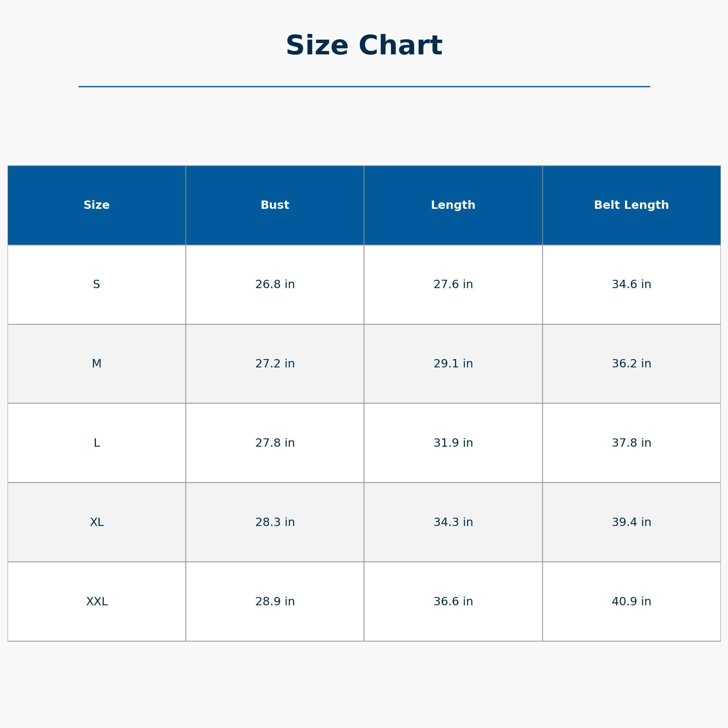Click the S size row label

[x=97, y=284]
